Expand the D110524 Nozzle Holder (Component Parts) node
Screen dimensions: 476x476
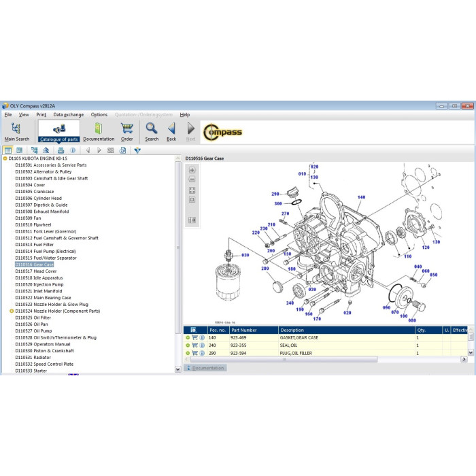(12, 311)
